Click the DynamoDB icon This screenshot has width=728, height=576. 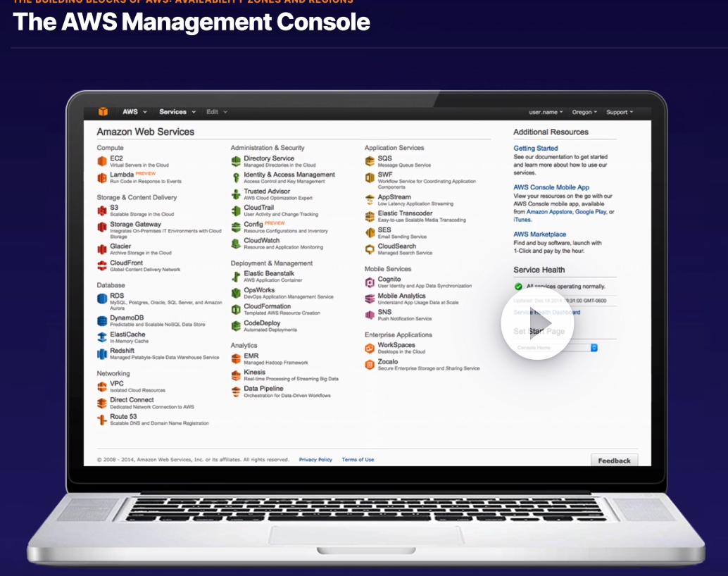click(102, 321)
